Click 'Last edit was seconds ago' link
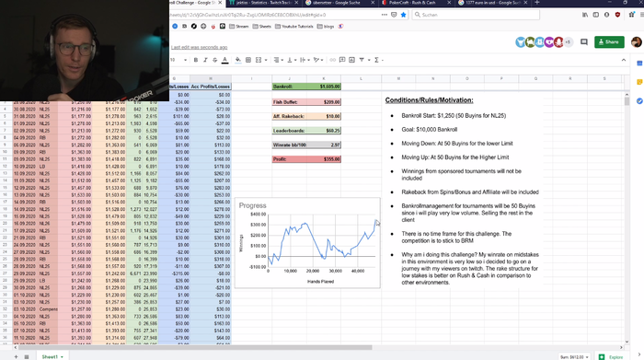The image size is (644, 360). point(200,47)
